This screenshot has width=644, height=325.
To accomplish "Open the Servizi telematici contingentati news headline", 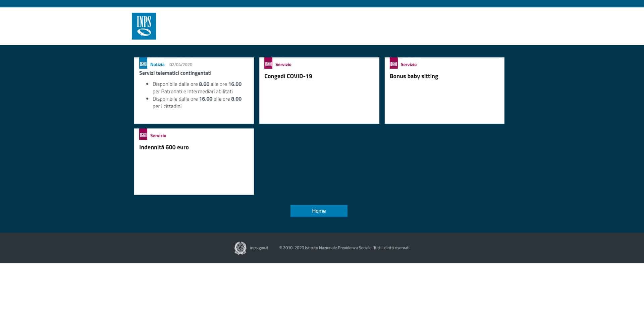I will point(175,73).
